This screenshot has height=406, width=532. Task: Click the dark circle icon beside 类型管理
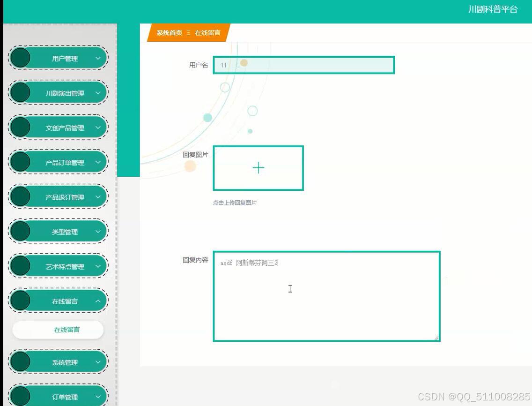pyautogui.click(x=20, y=231)
